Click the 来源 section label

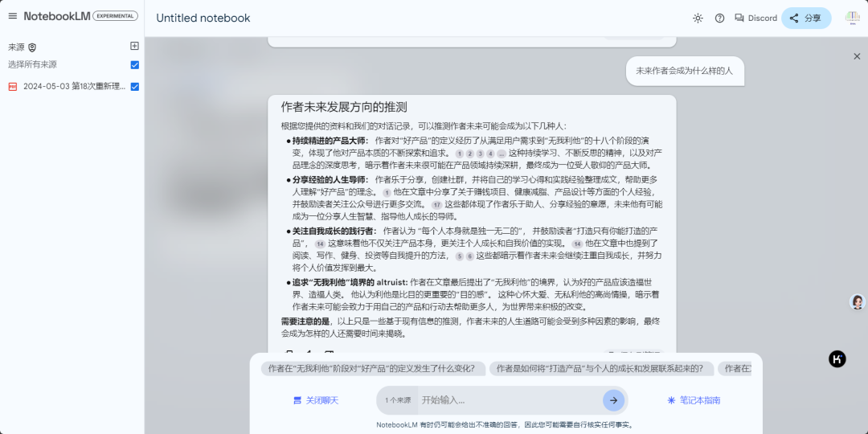pos(16,47)
